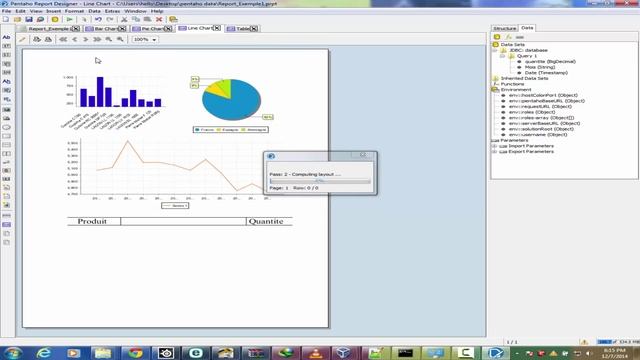Open the Edit menu

(x=20, y=11)
